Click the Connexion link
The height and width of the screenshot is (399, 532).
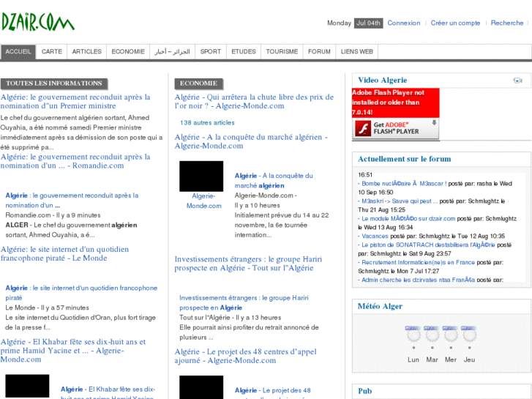click(404, 23)
